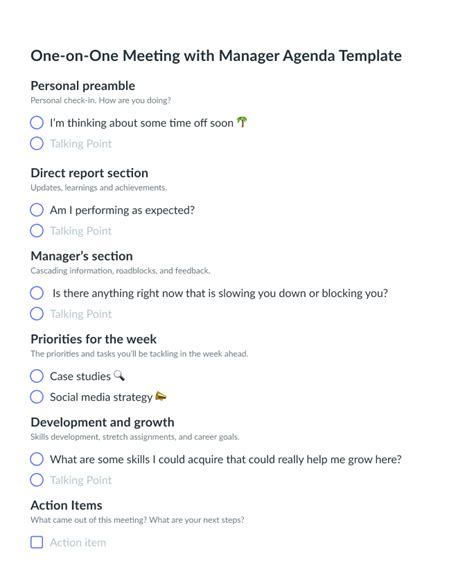Click the palm tree emoji icon
This screenshot has height=583, width=474.
[242, 122]
